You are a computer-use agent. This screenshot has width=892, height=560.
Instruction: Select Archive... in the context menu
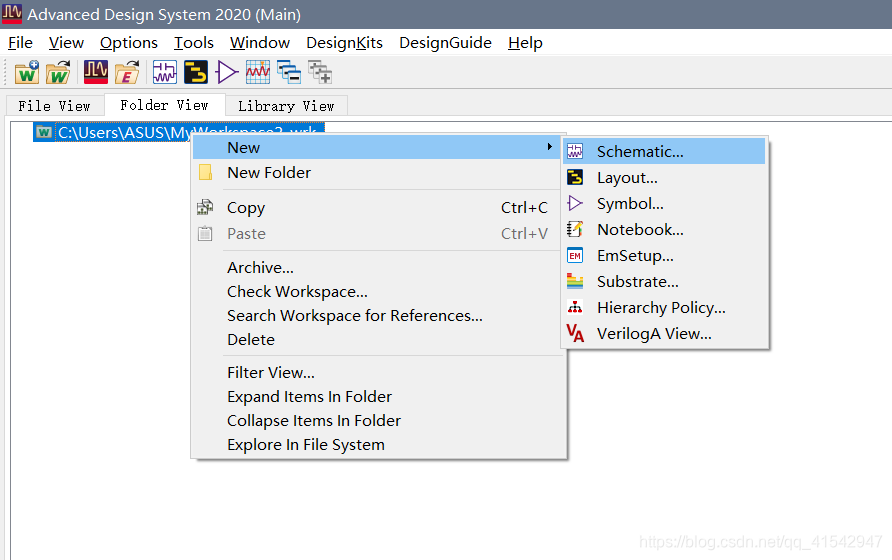[378, 267]
